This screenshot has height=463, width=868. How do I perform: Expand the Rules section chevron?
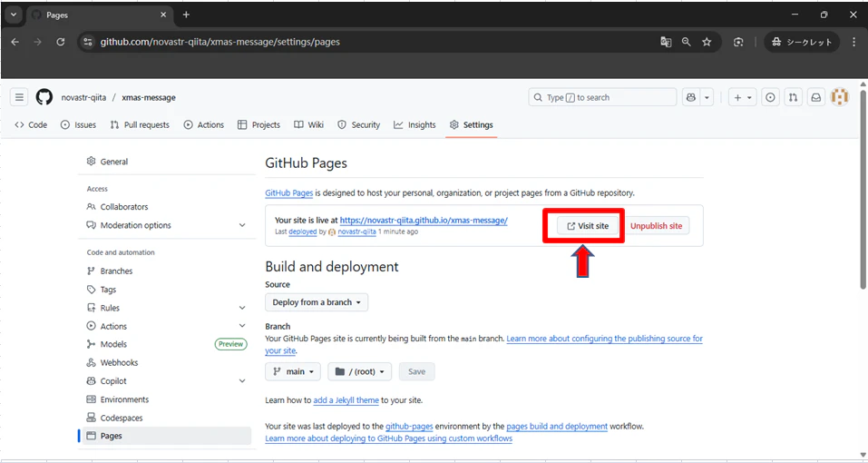(x=242, y=308)
